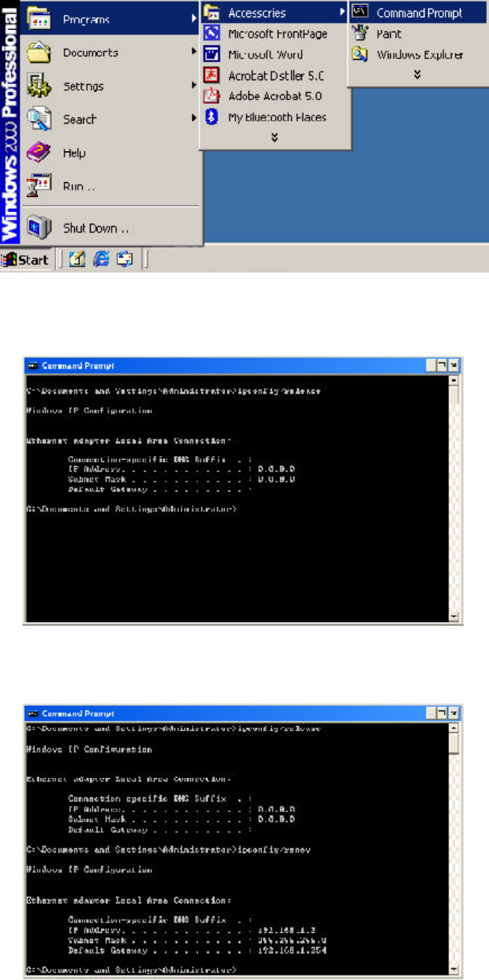Click the Paint icon in Accessories
489x980 pixels.
tap(360, 34)
